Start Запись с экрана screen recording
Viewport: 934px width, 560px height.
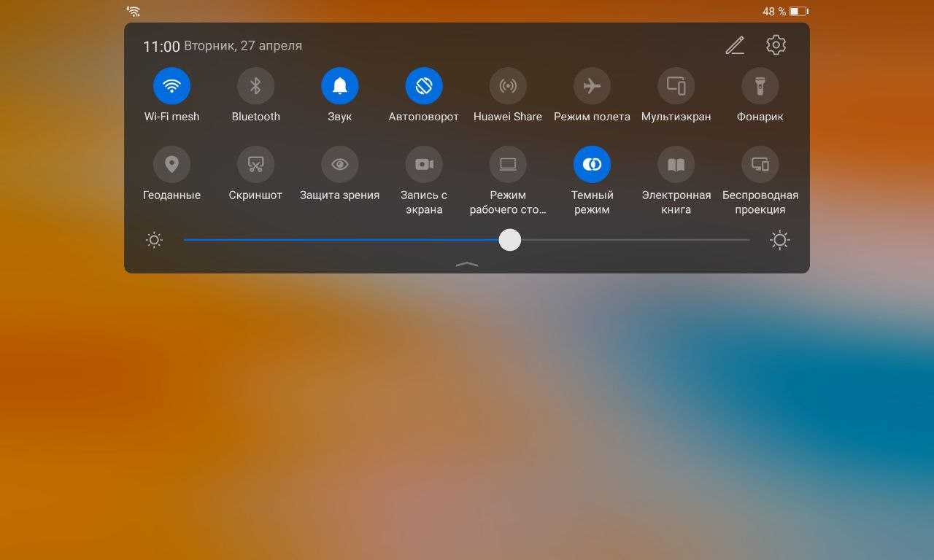[424, 165]
